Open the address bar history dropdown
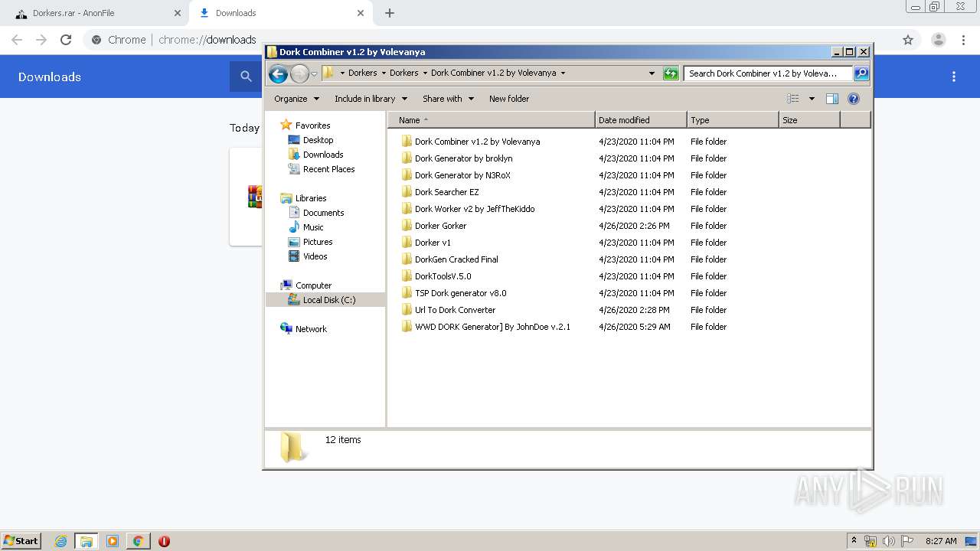 coord(652,73)
